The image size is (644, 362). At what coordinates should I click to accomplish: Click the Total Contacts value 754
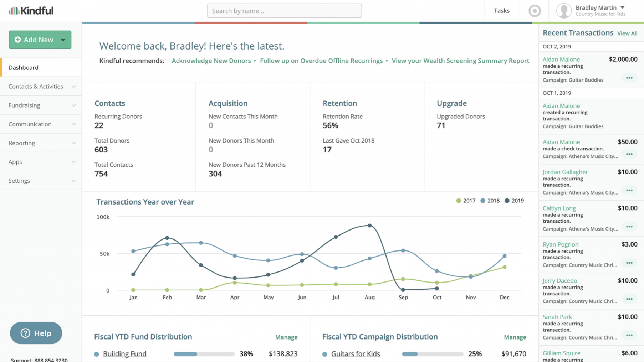[101, 174]
